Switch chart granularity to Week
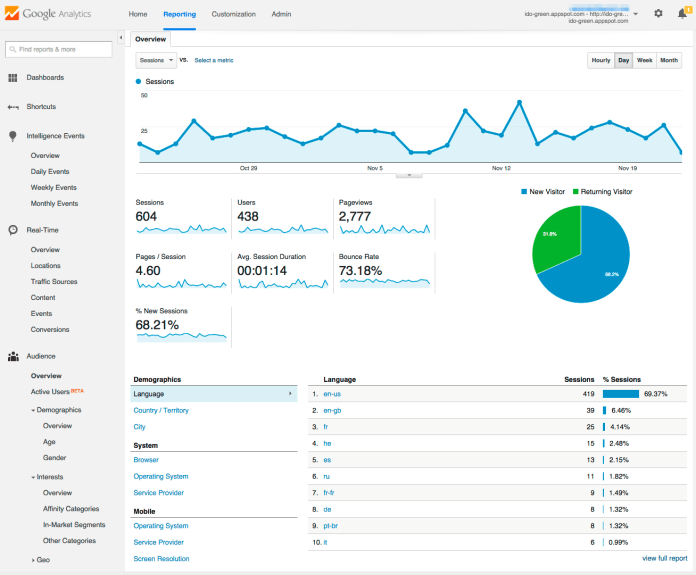 pyautogui.click(x=645, y=60)
